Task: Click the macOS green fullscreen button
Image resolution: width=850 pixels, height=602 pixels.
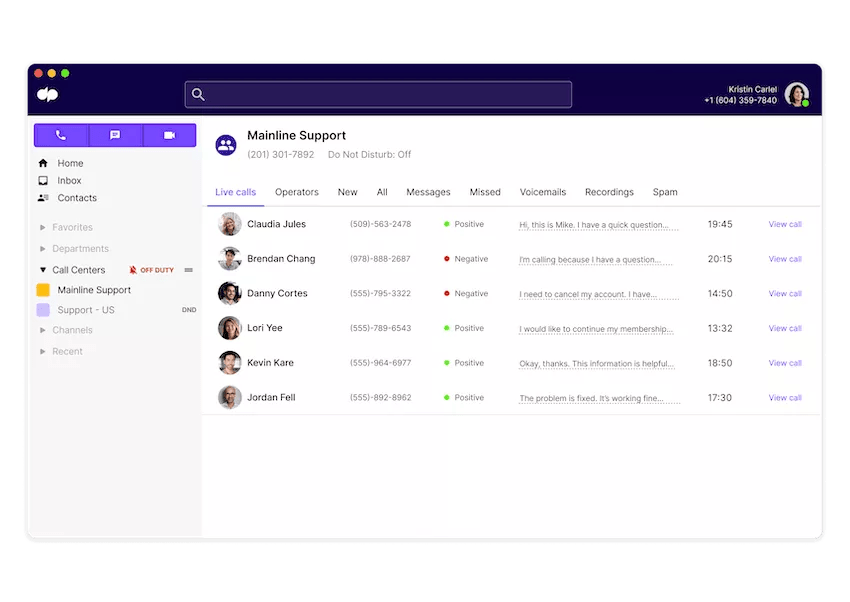Action: click(65, 73)
